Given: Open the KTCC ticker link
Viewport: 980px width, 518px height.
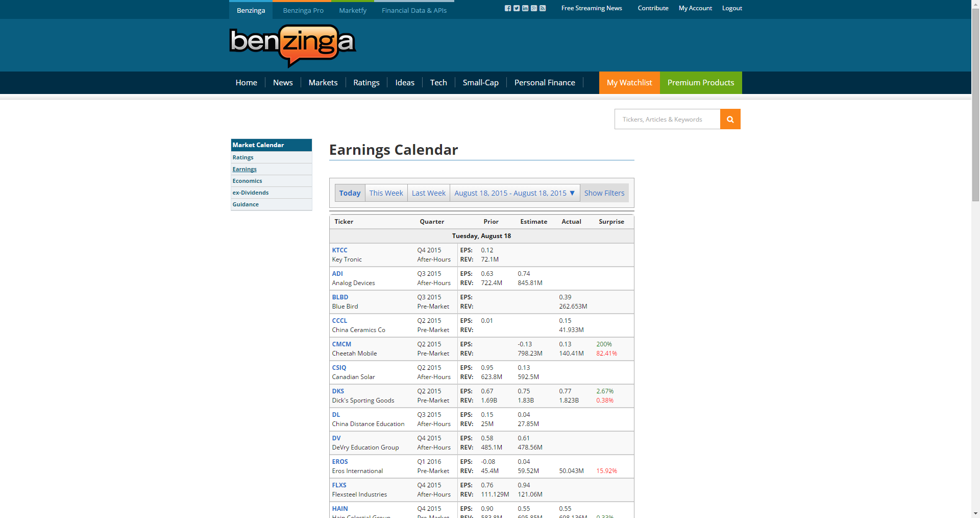Looking at the screenshot, I should (x=339, y=250).
